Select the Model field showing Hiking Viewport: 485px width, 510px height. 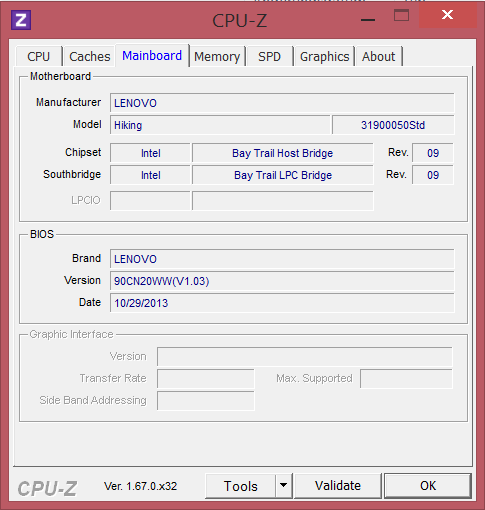tap(220, 125)
